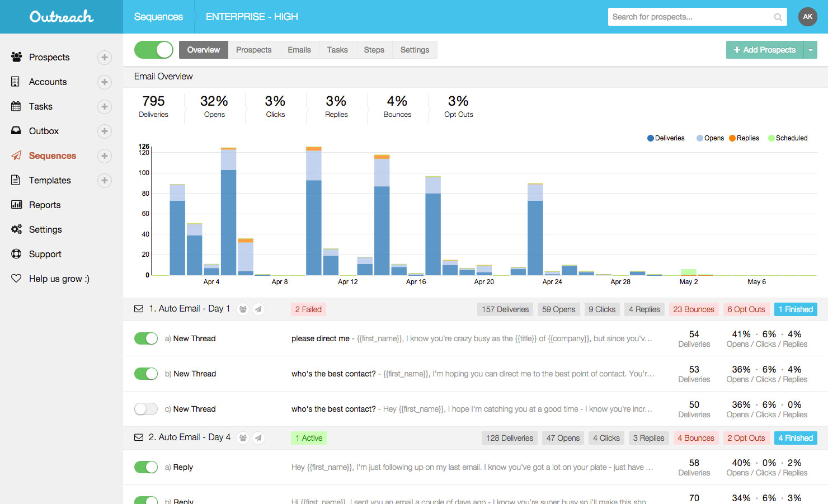Click prospects group icon on Day 4 step
The width and height of the screenshot is (828, 504).
click(243, 438)
